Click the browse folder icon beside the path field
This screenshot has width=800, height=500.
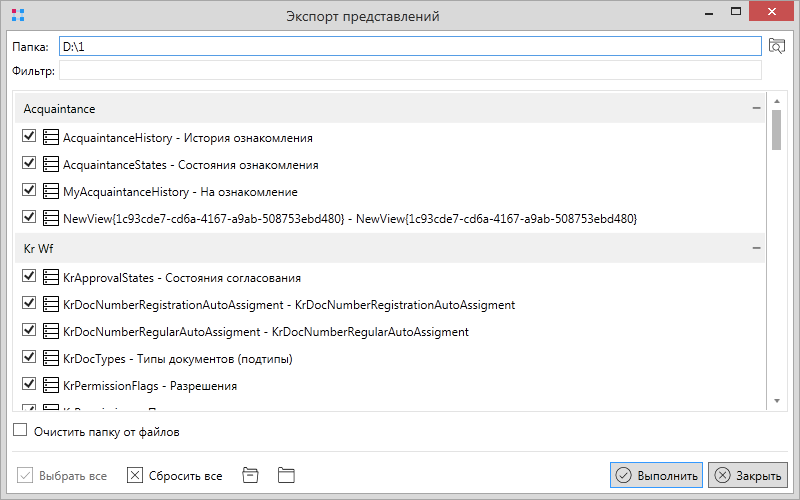point(777,46)
